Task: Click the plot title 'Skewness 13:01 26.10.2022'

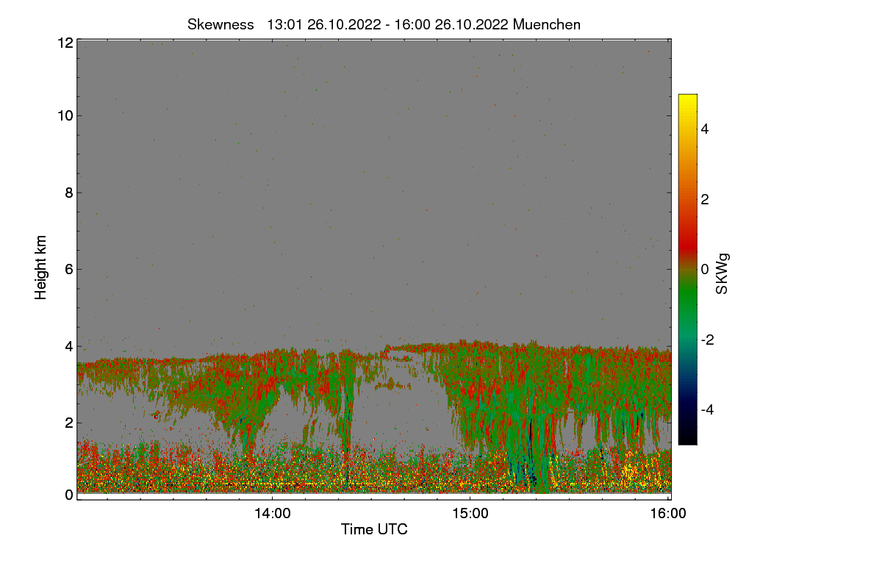Action: coord(384,24)
